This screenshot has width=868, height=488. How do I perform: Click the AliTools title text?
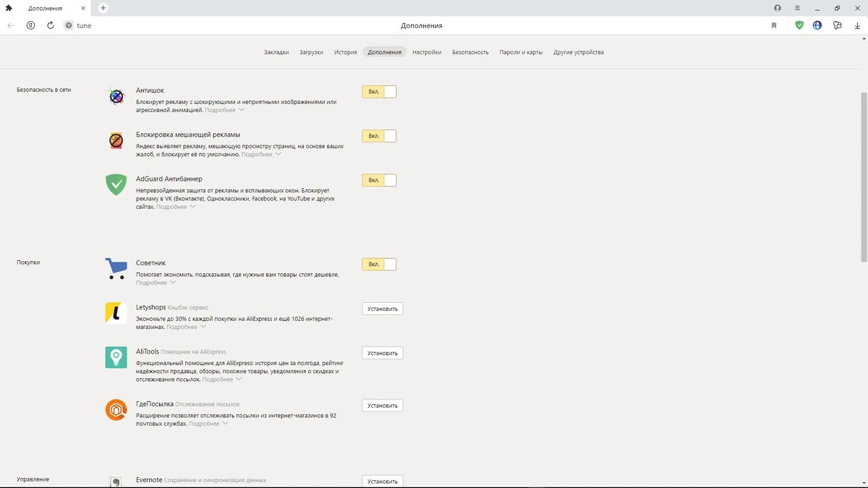click(x=148, y=351)
